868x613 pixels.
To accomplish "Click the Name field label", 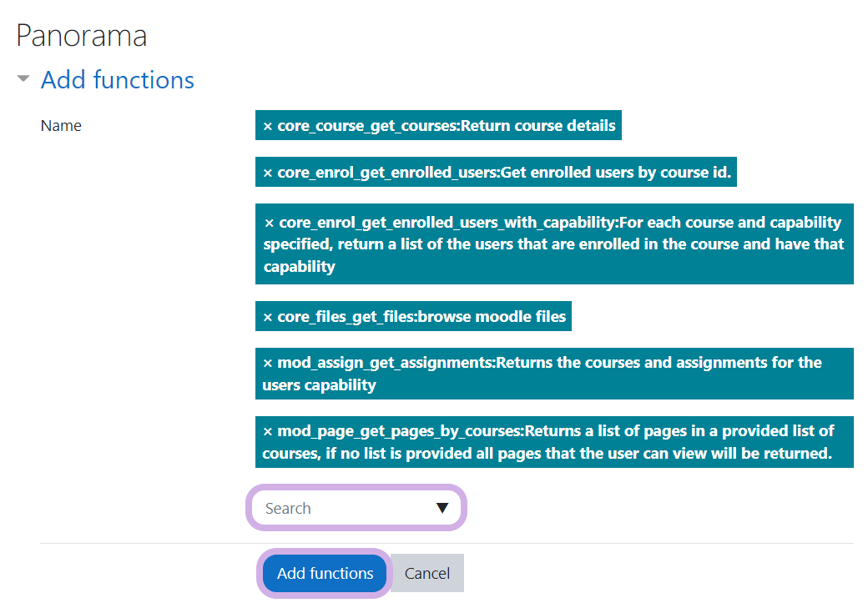I will click(x=61, y=126).
